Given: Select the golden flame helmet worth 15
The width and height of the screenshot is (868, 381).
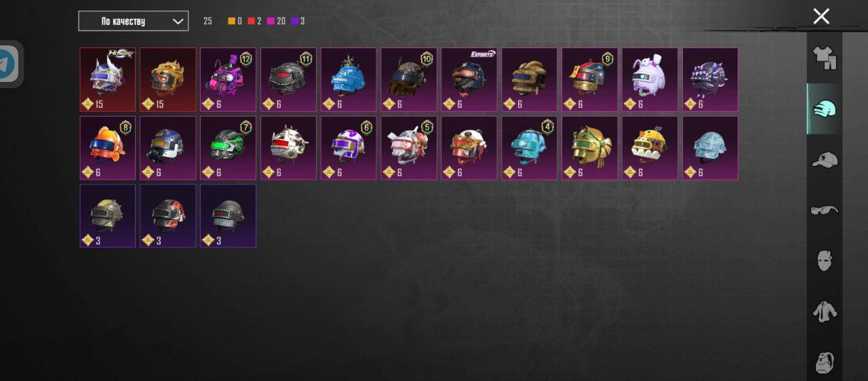Looking at the screenshot, I should click(x=167, y=79).
